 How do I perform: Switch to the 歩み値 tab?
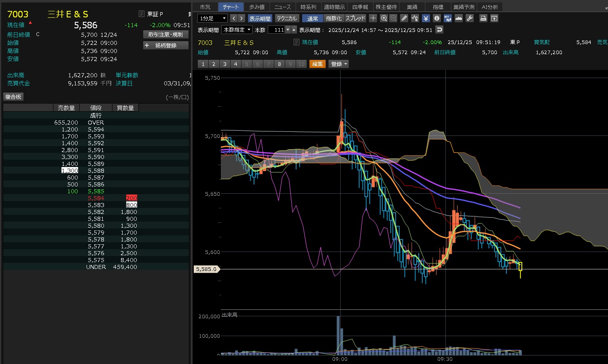(x=257, y=7)
